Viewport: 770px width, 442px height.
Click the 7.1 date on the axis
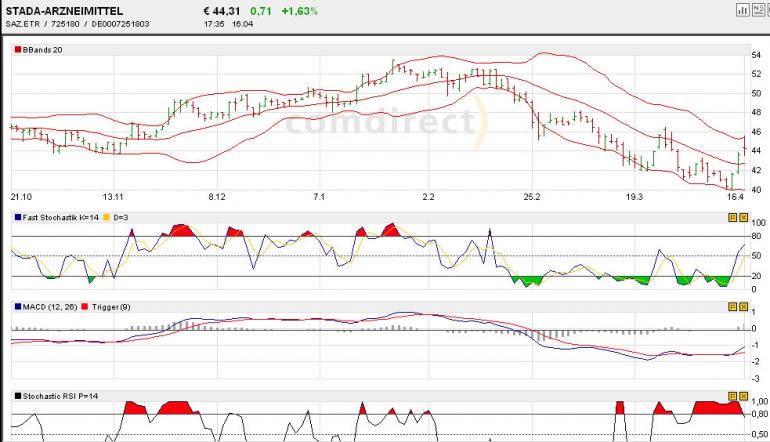click(319, 197)
